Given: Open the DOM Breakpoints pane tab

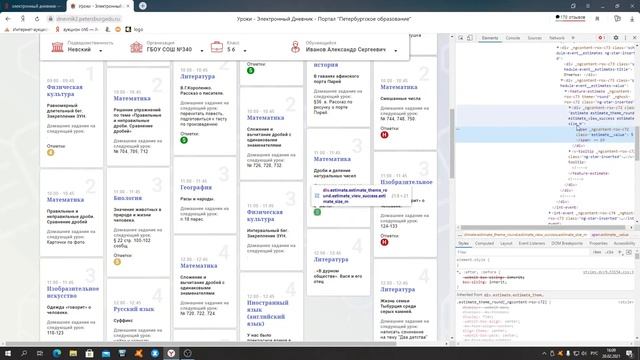Looking at the screenshot, I should tap(567, 244).
